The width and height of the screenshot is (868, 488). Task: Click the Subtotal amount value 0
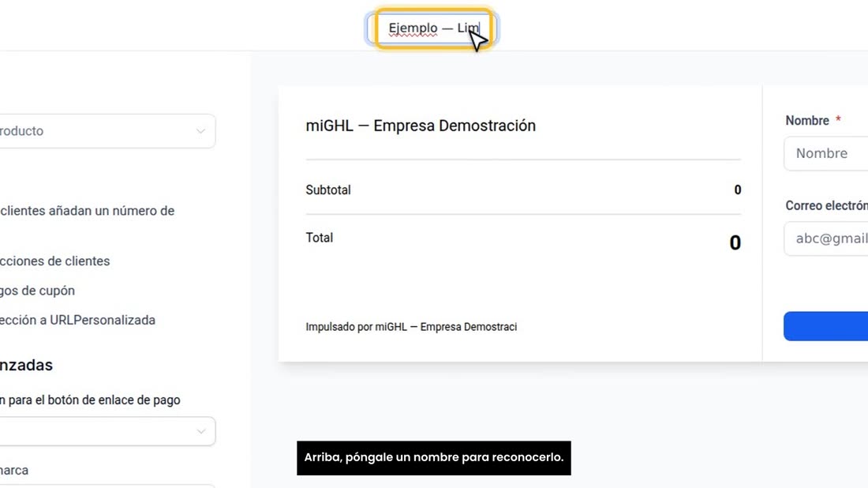tap(737, 190)
